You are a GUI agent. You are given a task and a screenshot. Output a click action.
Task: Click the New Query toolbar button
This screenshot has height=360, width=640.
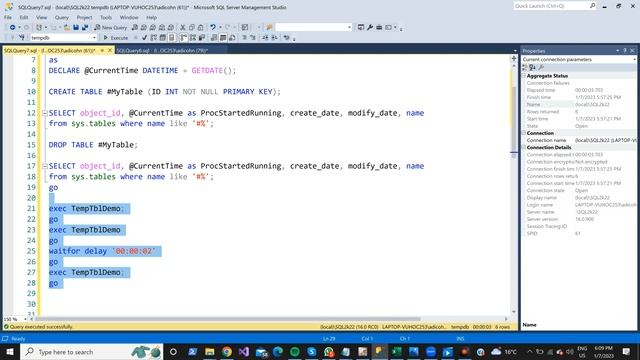coord(111,27)
